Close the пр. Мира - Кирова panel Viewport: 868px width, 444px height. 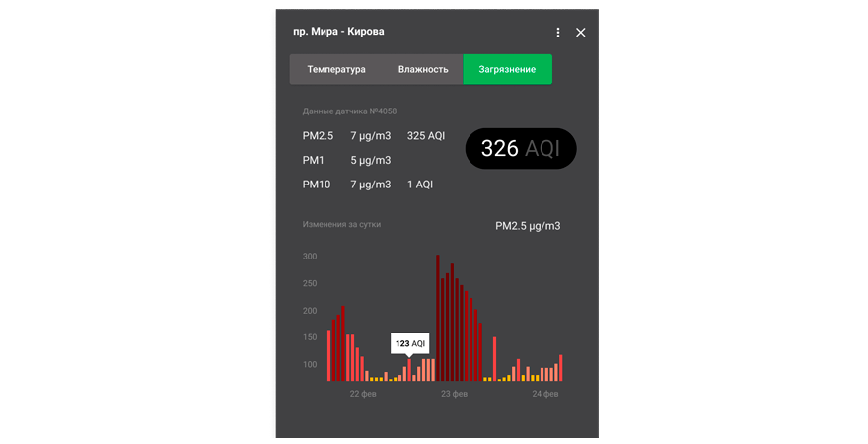coord(581,33)
